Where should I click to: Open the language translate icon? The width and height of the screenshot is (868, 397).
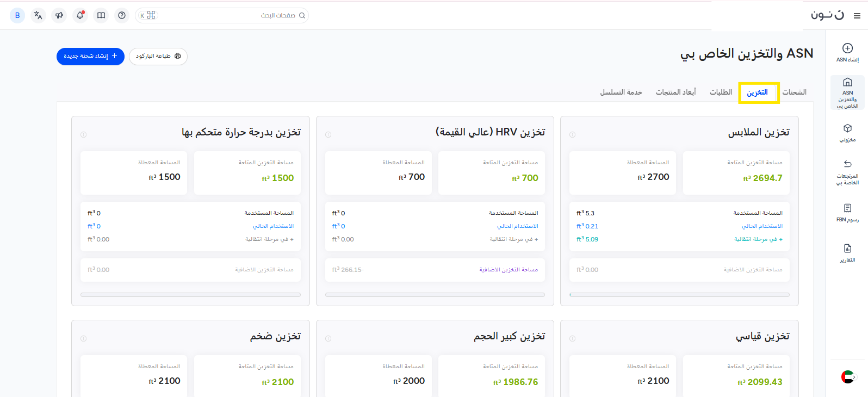click(x=38, y=15)
